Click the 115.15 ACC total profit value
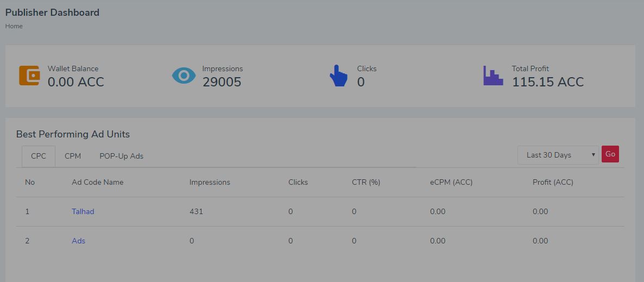This screenshot has height=282, width=644. [x=548, y=82]
